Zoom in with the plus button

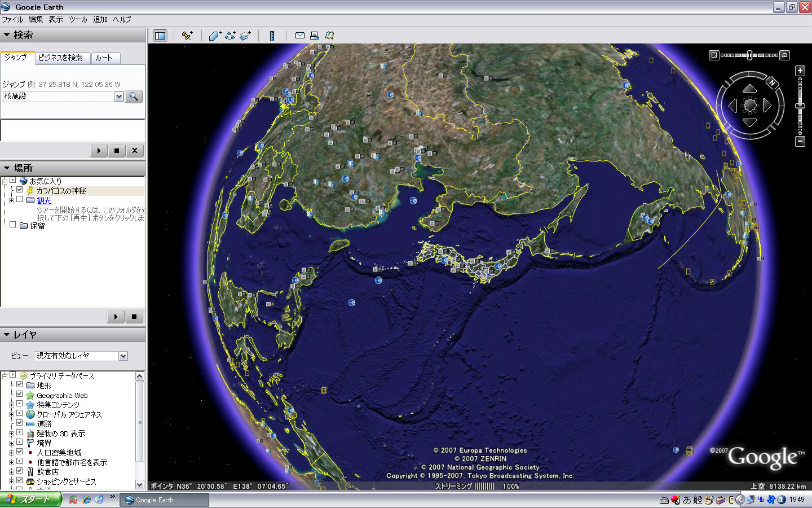(800, 71)
